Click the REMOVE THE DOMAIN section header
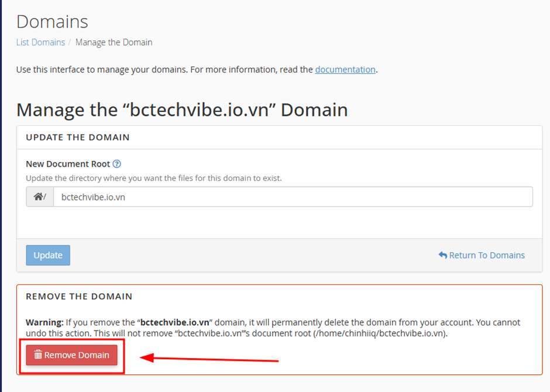550x392 pixels. tap(78, 296)
